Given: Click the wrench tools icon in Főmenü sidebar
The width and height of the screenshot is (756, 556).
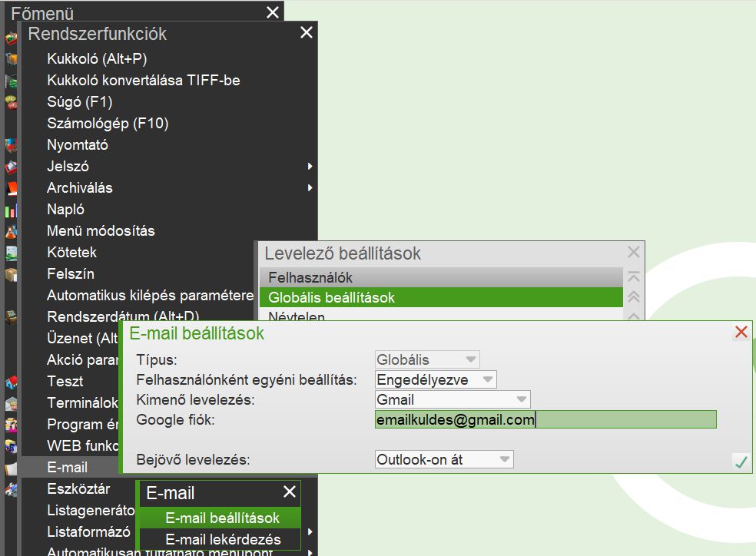Looking at the screenshot, I should coord(11,489).
